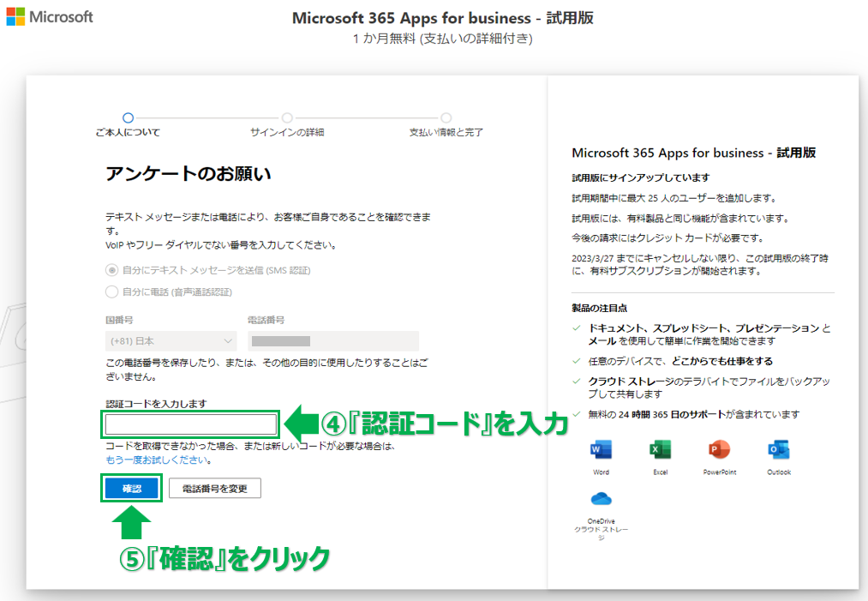Click the 試用版にサインアップしています text
Viewport: 868px width, 601px height.
click(x=640, y=177)
